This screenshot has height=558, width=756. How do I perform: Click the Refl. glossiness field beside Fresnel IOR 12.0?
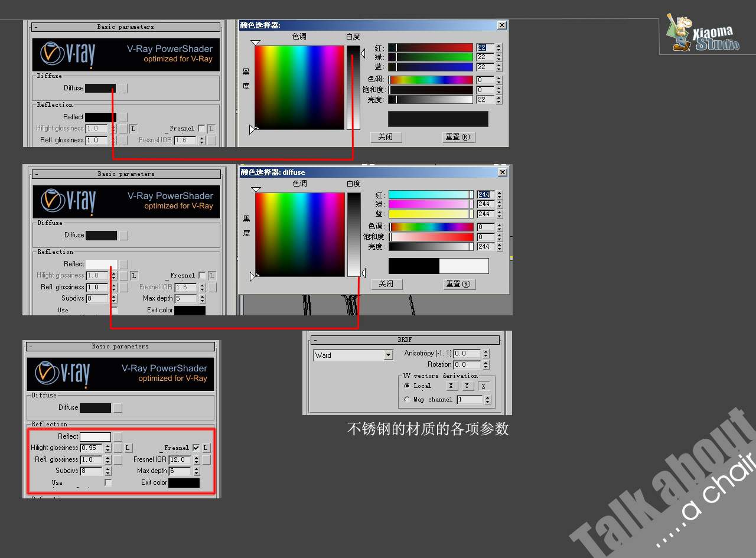(92, 459)
